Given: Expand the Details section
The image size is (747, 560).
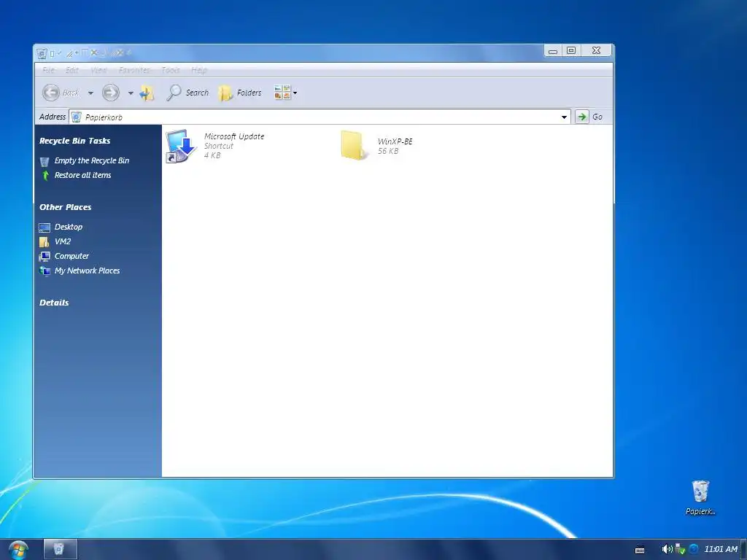Looking at the screenshot, I should pos(54,303).
